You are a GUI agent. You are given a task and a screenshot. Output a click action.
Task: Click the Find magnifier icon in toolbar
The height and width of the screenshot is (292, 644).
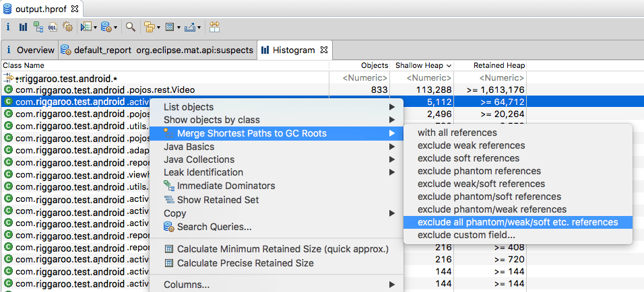tap(131, 27)
